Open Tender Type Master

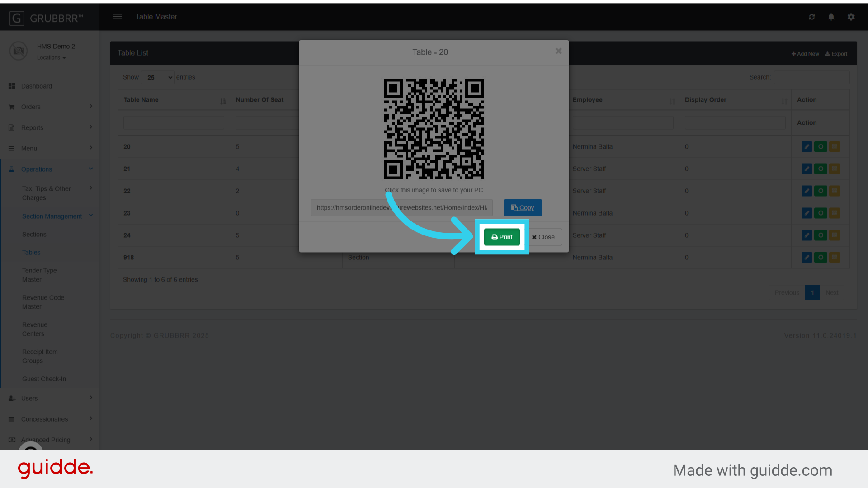(x=39, y=275)
